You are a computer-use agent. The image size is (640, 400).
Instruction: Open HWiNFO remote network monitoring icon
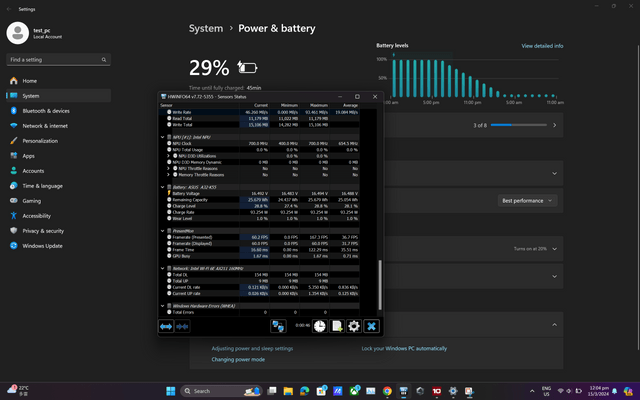coord(278,326)
